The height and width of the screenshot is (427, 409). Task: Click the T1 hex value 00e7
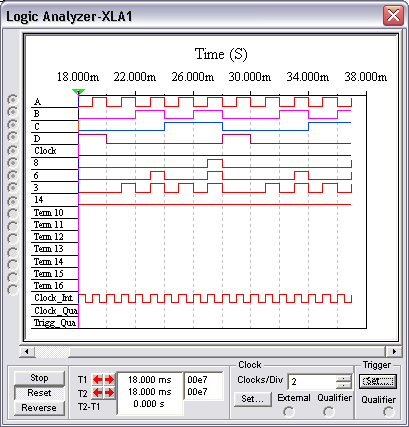[x=197, y=380]
